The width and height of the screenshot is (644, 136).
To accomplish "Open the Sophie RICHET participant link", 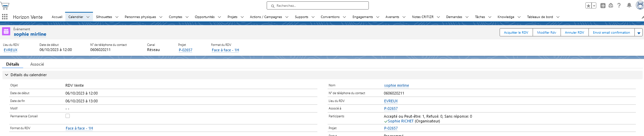I will (400, 121).
